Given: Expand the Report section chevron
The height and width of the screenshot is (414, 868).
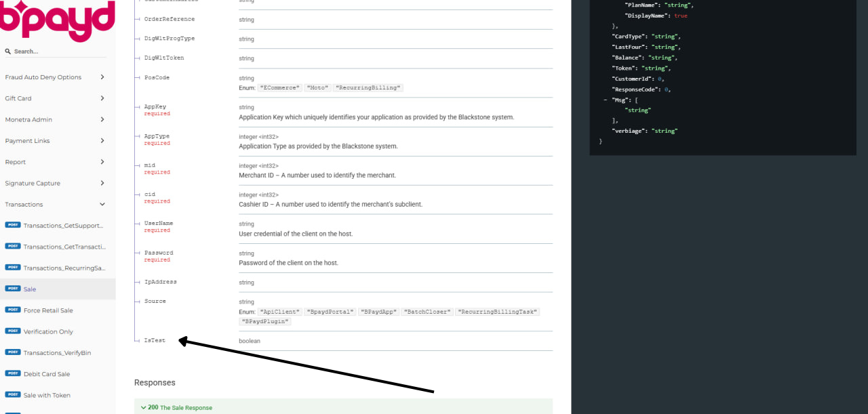Looking at the screenshot, I should pyautogui.click(x=102, y=162).
